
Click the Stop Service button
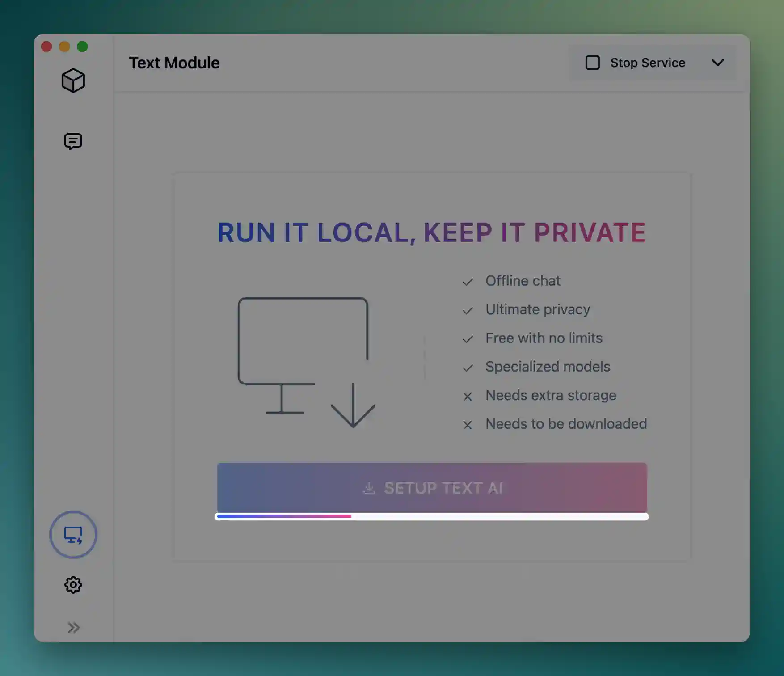pyautogui.click(x=647, y=63)
